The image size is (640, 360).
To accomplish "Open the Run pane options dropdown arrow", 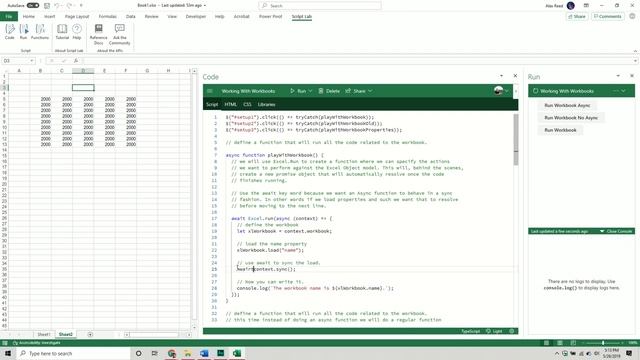I will (618, 76).
